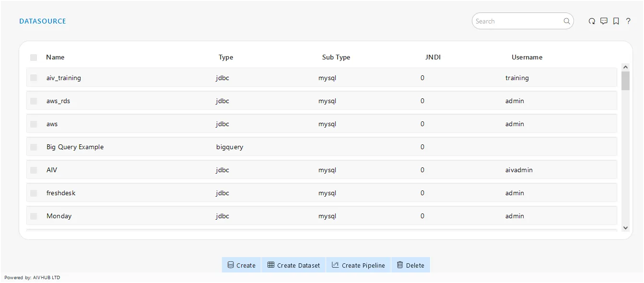Check the aiv_training row checkbox
The width and height of the screenshot is (644, 283).
pos(34,78)
